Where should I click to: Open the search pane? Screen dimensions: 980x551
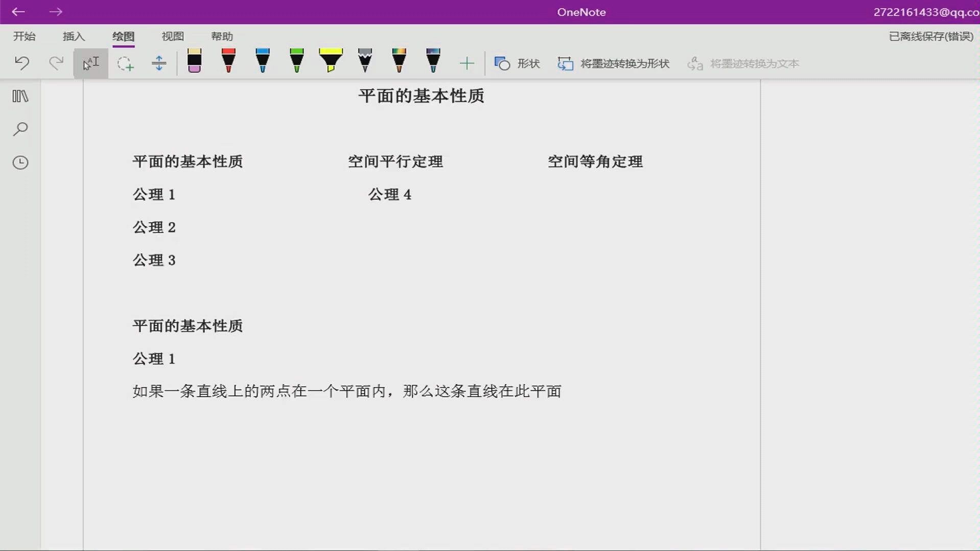click(x=20, y=129)
